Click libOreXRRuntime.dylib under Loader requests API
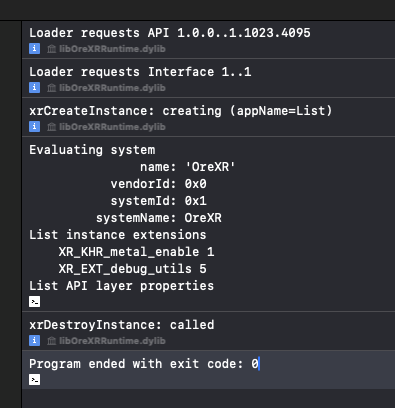Screen dimensions: 395x408 pos(112,49)
